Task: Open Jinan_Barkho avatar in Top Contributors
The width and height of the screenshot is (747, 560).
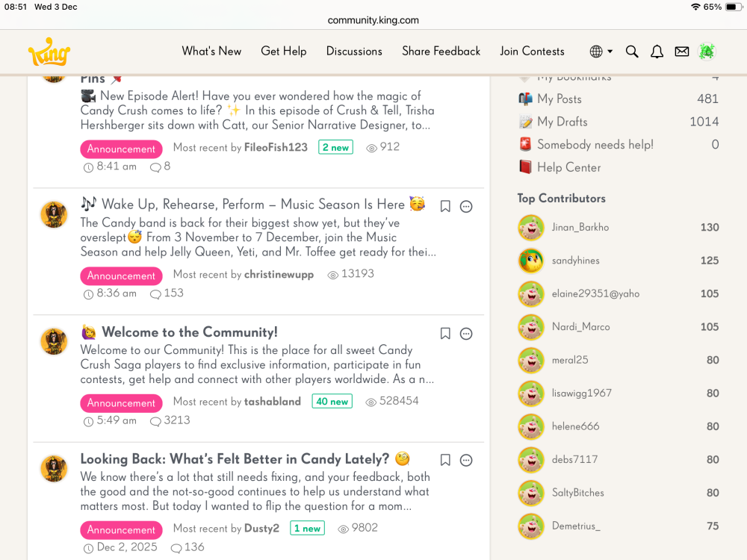Action: [530, 228]
